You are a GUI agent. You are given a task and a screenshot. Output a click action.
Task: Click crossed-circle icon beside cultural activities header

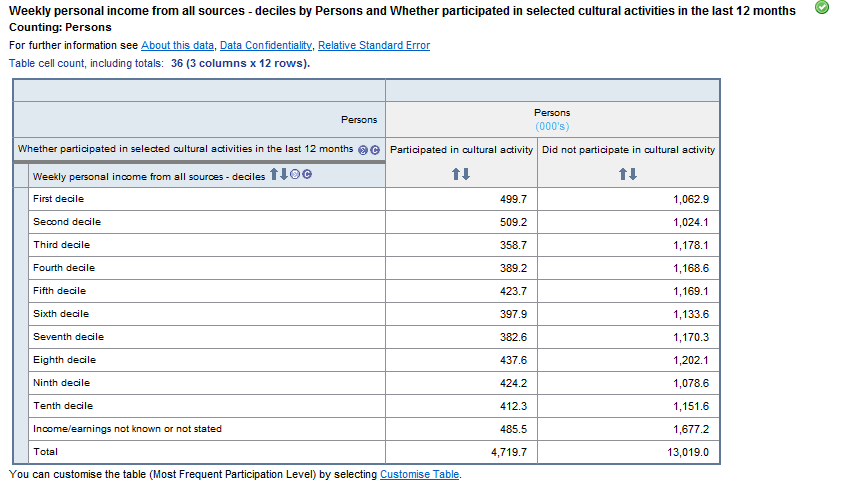(x=363, y=150)
